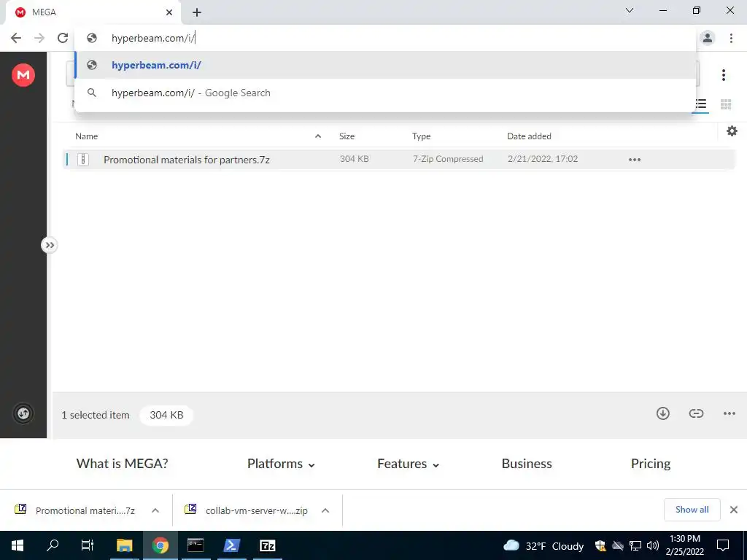Open Business page link
This screenshot has height=560, width=747.
[x=527, y=464]
